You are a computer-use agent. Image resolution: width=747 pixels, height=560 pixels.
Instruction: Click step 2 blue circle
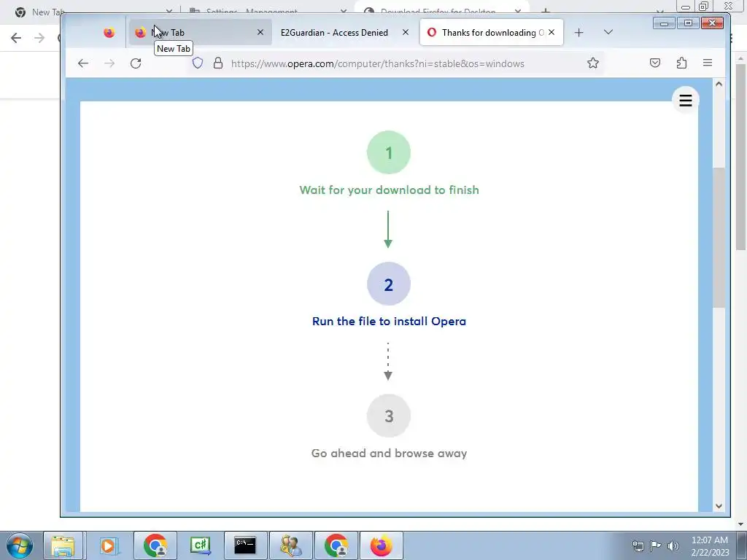point(389,284)
